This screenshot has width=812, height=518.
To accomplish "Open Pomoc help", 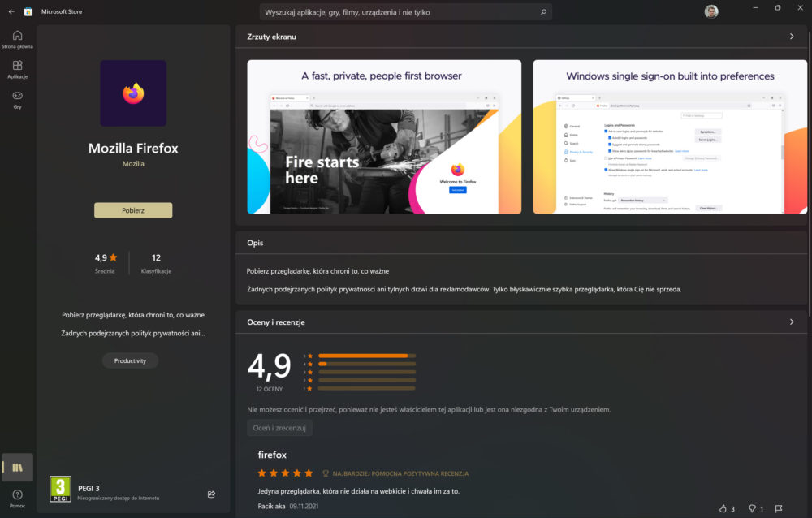I will click(x=18, y=498).
